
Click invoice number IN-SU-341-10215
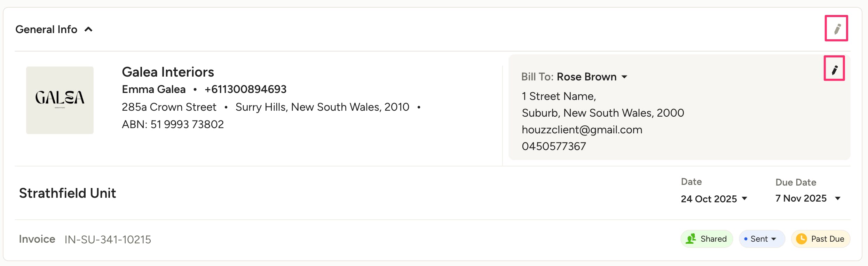(x=108, y=240)
